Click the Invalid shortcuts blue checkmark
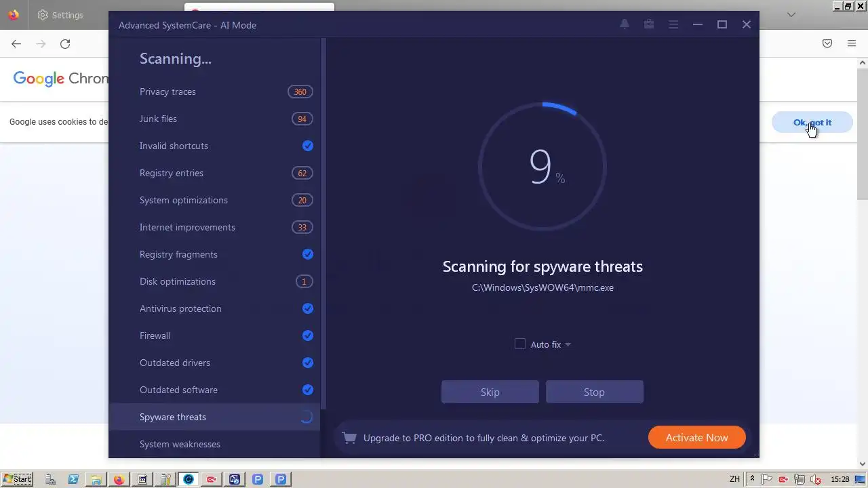The height and width of the screenshot is (488, 868). pos(308,146)
